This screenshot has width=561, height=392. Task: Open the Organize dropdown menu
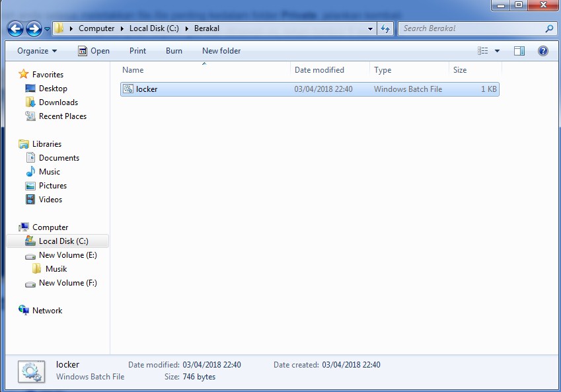(36, 51)
